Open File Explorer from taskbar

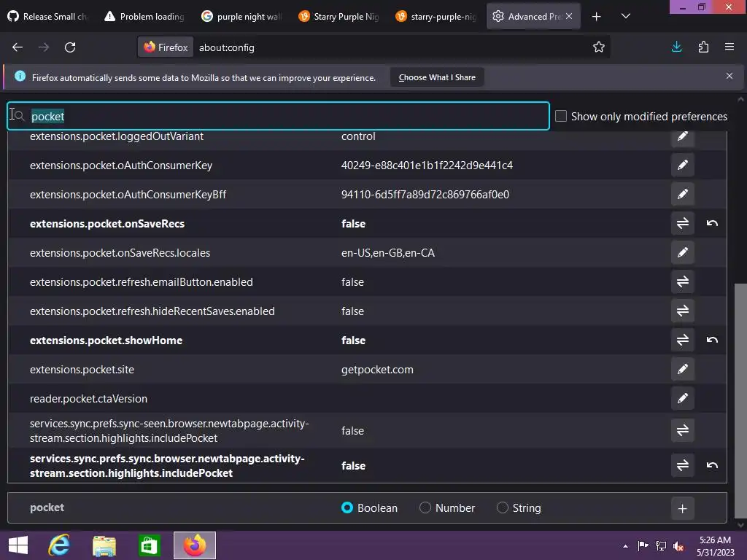tap(104, 545)
